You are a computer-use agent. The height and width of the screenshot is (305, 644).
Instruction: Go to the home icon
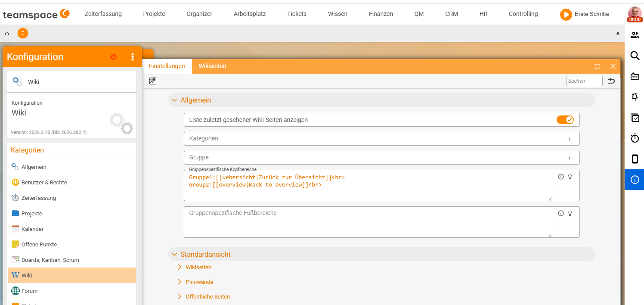[7, 33]
